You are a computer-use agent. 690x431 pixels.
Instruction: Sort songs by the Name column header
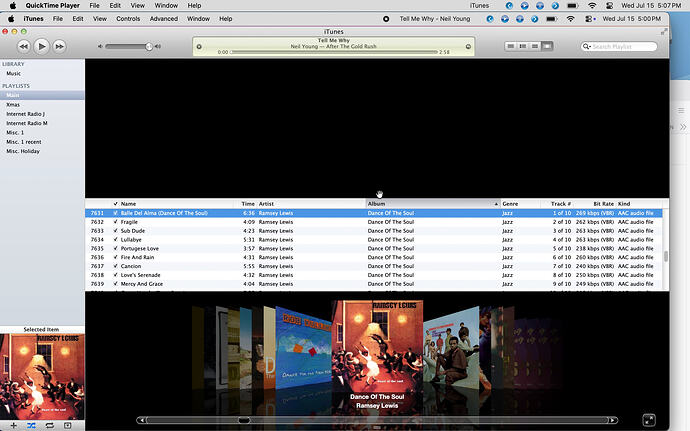point(177,204)
